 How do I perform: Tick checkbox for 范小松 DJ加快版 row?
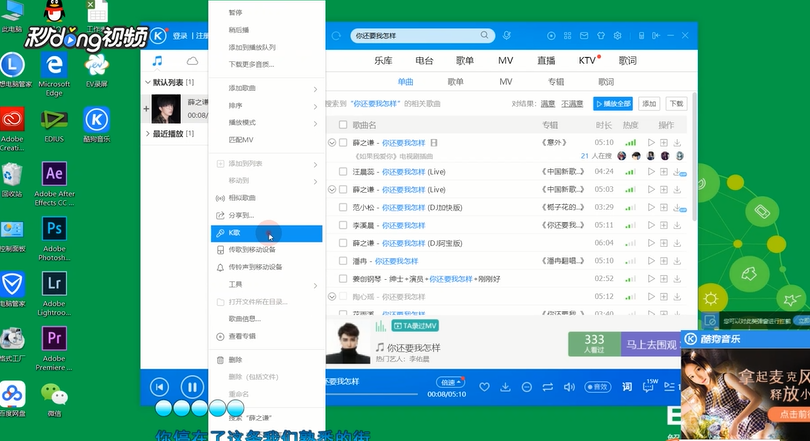(x=343, y=207)
